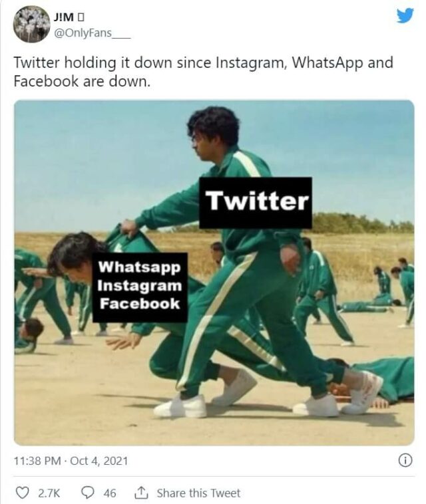
Task: Click the word Facebook in tweet text
Action: pos(46,81)
